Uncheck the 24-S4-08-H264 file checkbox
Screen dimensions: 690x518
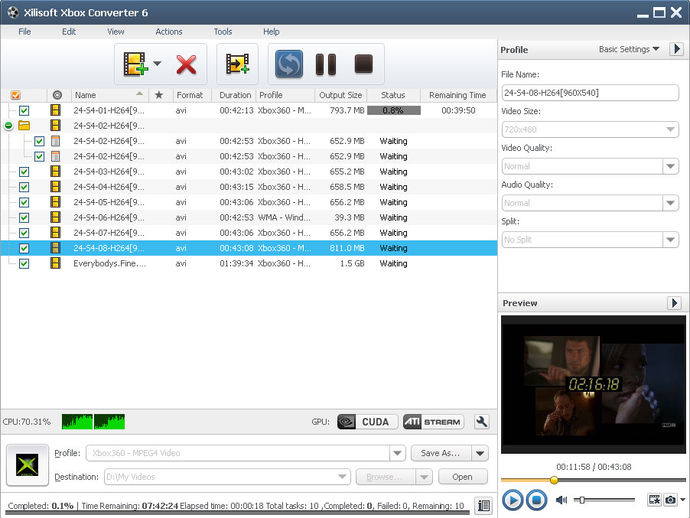coord(24,248)
